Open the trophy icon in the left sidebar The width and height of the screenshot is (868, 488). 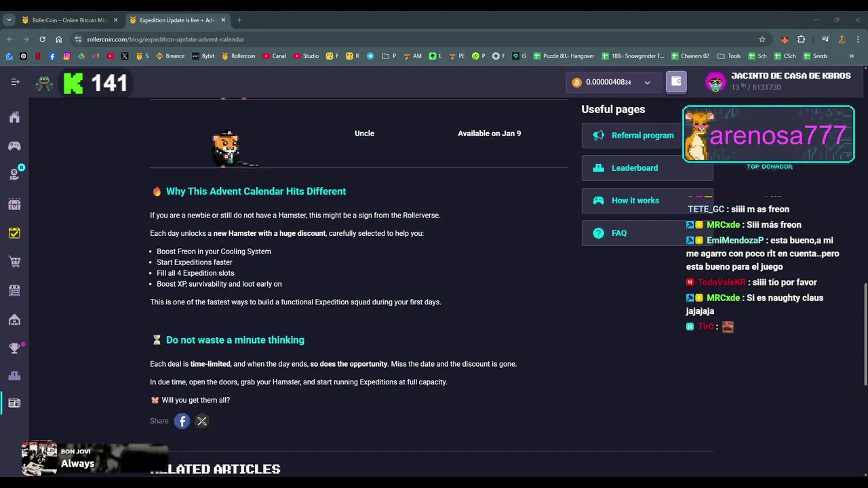click(x=14, y=348)
